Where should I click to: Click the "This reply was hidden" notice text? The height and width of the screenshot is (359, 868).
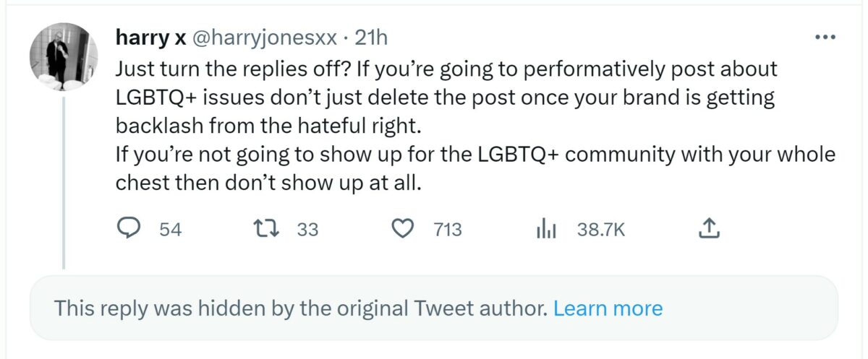tap(300, 309)
